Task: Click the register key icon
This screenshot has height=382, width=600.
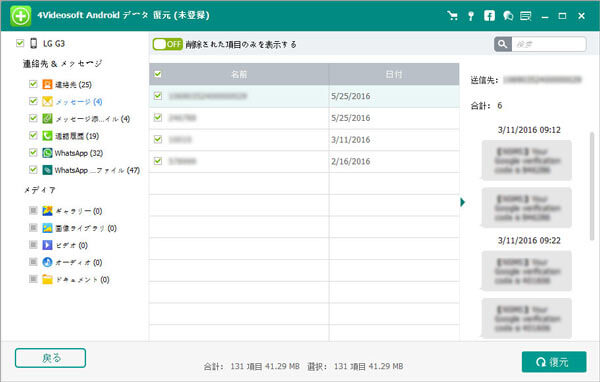Action: 471,16
